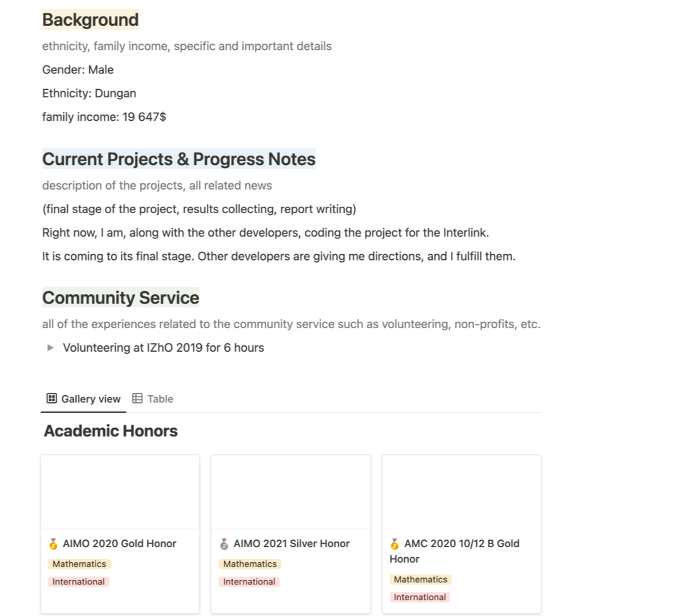
Task: Click gold medal icon on AIMO 2020 card
Action: click(53, 544)
